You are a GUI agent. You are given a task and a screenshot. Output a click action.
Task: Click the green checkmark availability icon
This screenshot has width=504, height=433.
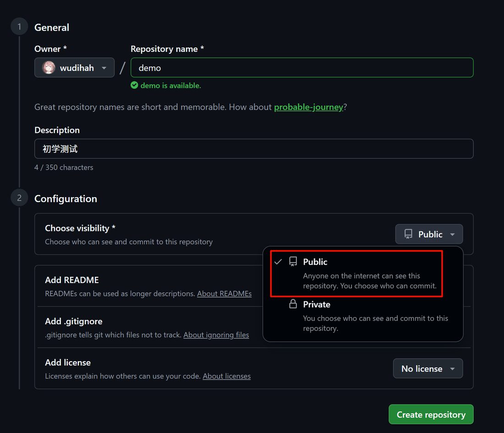click(x=134, y=85)
